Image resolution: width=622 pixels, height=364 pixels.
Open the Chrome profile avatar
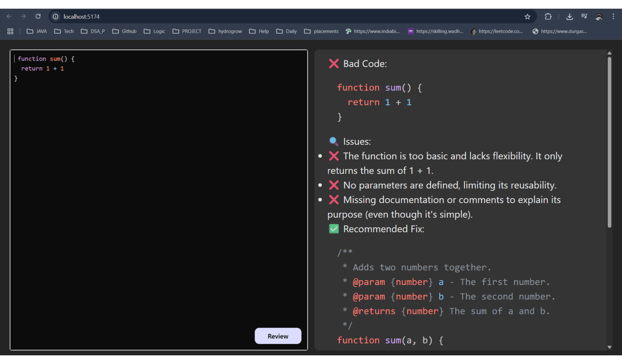[599, 17]
